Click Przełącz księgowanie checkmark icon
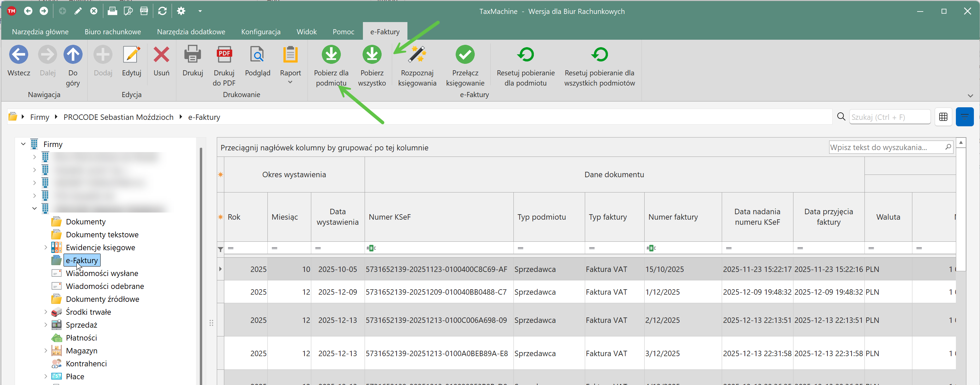This screenshot has height=385, width=980. pyautogui.click(x=465, y=55)
